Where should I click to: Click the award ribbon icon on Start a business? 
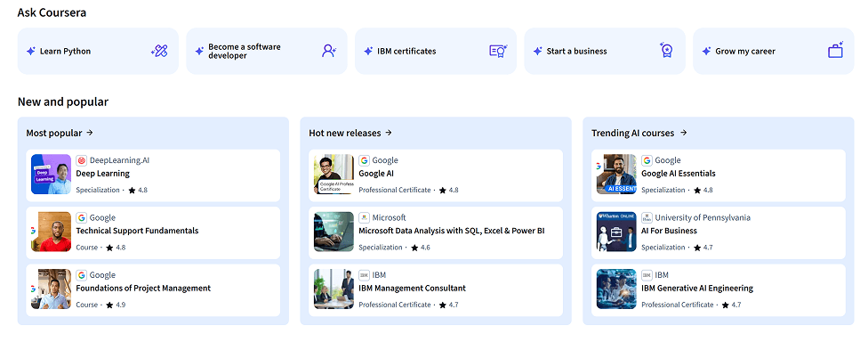click(x=666, y=50)
